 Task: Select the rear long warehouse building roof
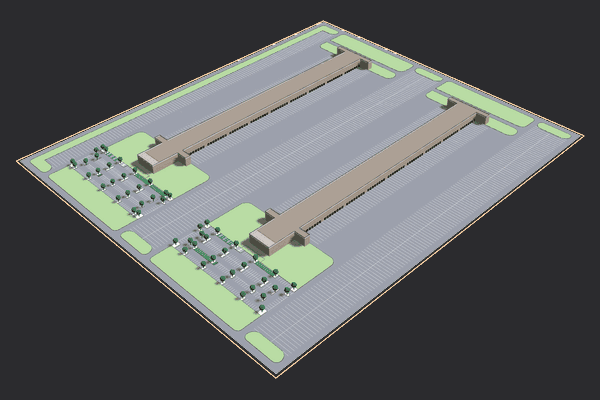253,104
